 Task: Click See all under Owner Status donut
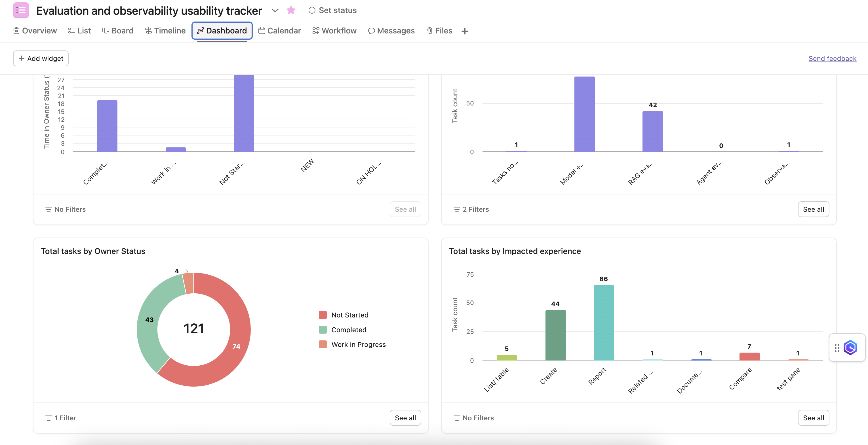(x=405, y=418)
